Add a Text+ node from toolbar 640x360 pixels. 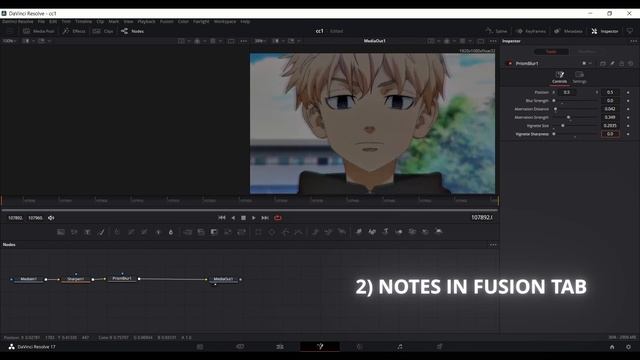click(88, 232)
